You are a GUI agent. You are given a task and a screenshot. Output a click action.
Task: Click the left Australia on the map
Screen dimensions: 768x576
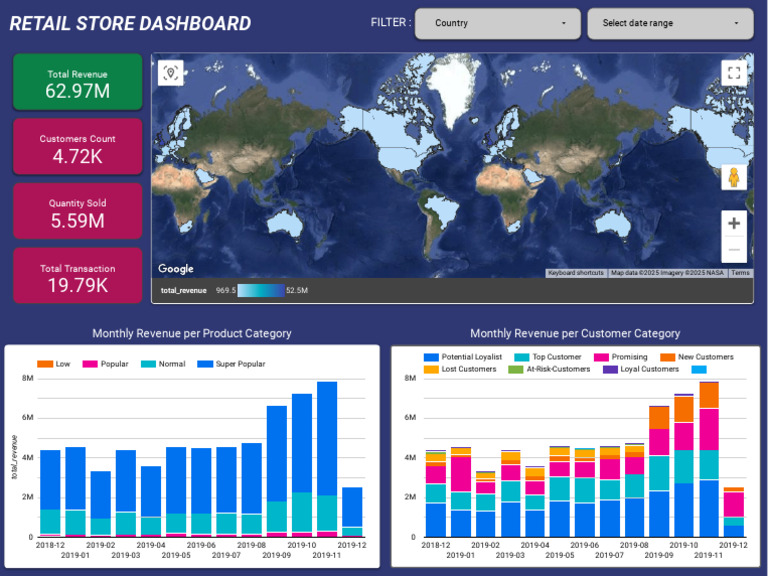pos(286,224)
